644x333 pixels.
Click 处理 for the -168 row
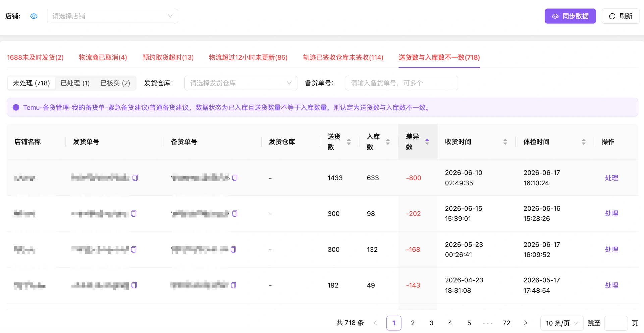coord(611,249)
